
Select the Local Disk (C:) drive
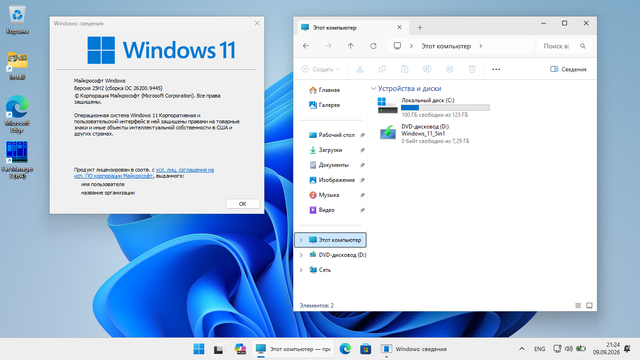[x=433, y=107]
